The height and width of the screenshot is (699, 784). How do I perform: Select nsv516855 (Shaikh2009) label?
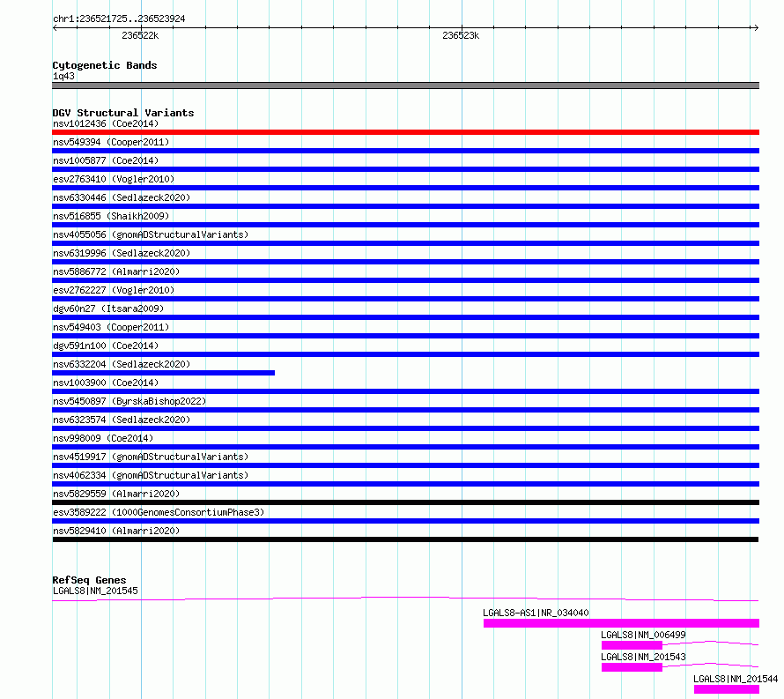point(111,216)
